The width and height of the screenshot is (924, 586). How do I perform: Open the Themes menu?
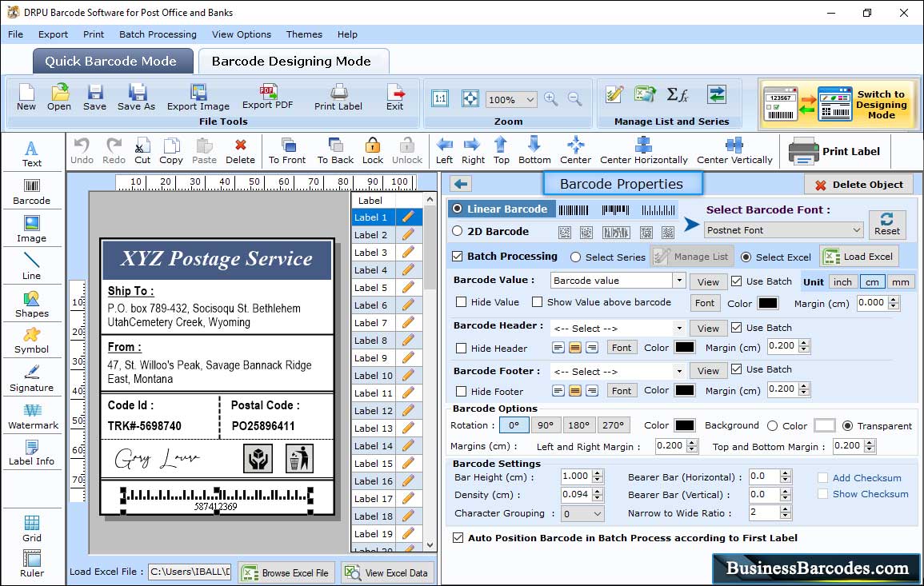(304, 34)
